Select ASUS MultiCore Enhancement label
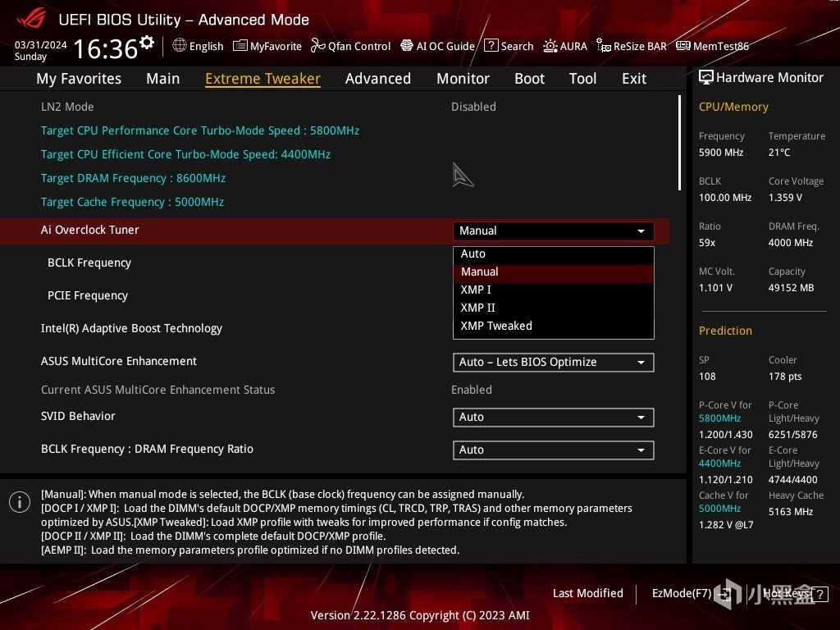 point(119,361)
